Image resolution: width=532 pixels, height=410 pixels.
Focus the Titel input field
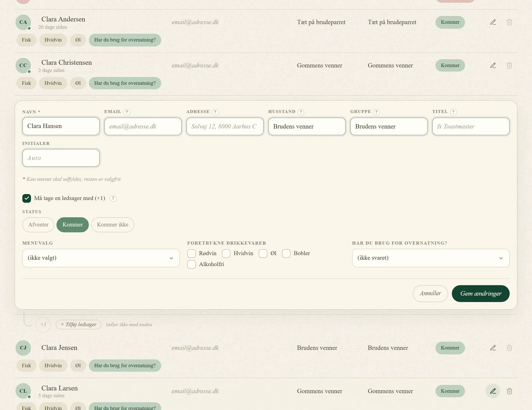click(471, 126)
